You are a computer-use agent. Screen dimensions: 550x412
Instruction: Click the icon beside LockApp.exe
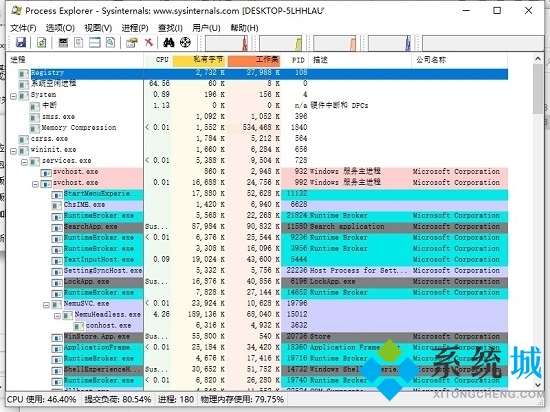pos(56,282)
